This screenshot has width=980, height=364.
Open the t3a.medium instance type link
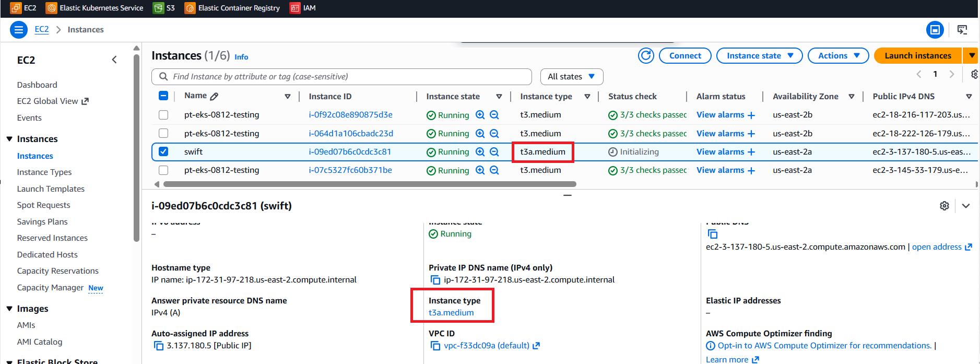click(x=451, y=313)
